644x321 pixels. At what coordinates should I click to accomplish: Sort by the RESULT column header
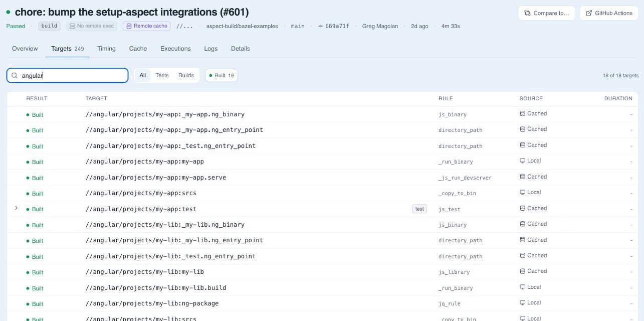click(37, 98)
